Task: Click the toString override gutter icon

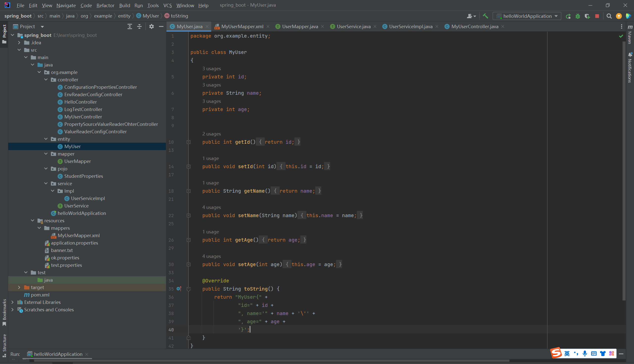Action: (179, 289)
